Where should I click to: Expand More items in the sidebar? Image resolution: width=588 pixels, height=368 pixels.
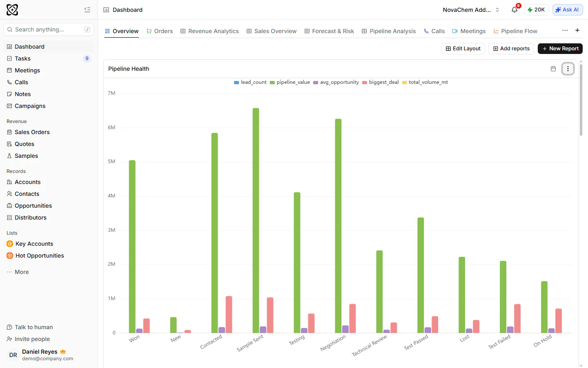49,272
